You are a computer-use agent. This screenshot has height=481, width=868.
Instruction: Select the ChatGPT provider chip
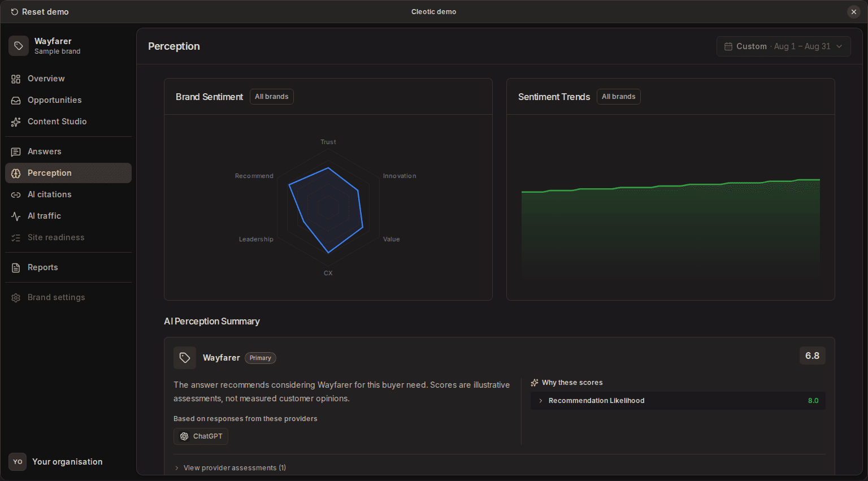pos(201,436)
